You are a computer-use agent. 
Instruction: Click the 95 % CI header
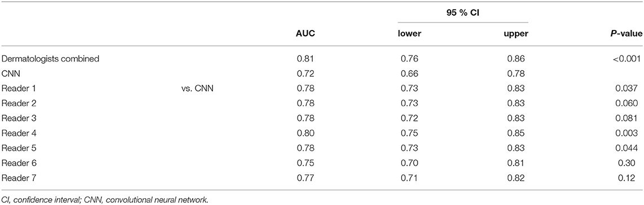[463, 14]
